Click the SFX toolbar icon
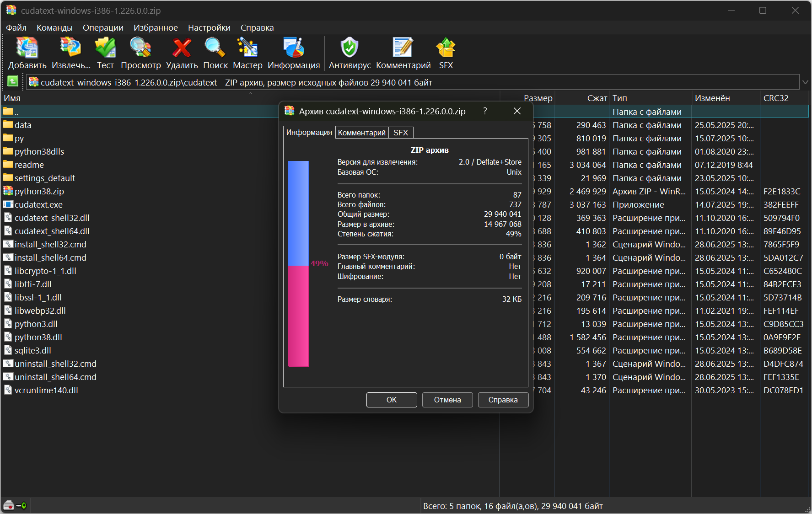 446,48
